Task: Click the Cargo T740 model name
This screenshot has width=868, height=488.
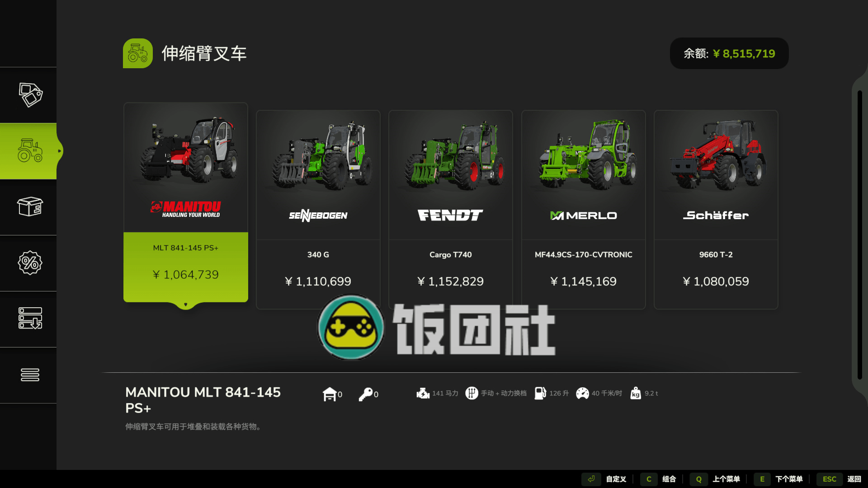Action: pyautogui.click(x=451, y=255)
